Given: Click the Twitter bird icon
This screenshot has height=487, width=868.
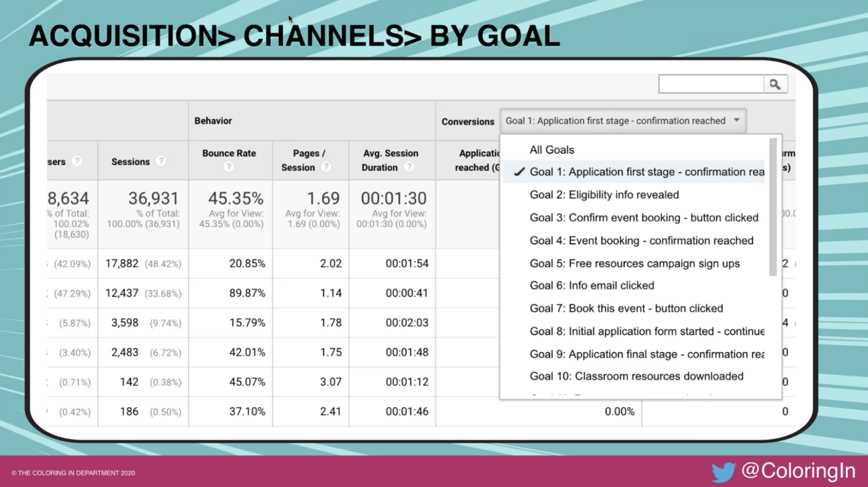Looking at the screenshot, I should click(724, 473).
